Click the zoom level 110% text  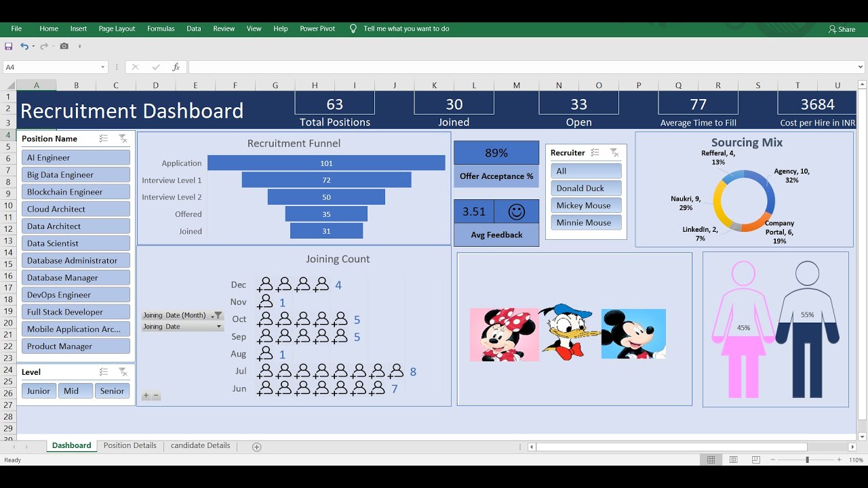coord(854,460)
